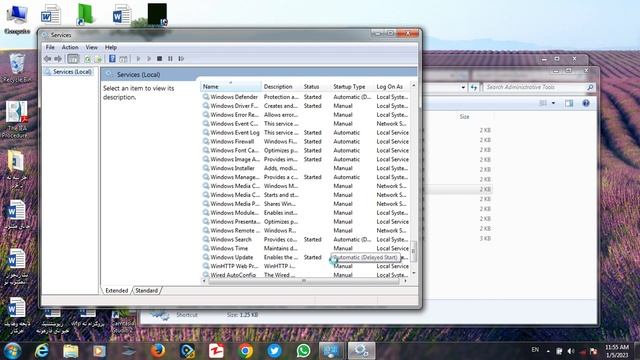Image resolution: width=640 pixels, height=360 pixels.
Task: Select the Windows Defender service
Action: tap(234, 97)
